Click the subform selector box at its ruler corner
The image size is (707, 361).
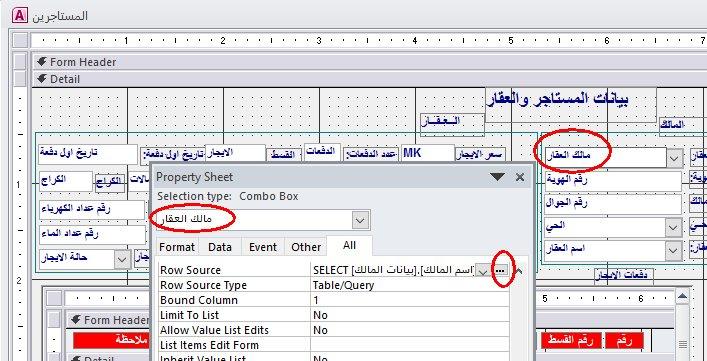54,298
